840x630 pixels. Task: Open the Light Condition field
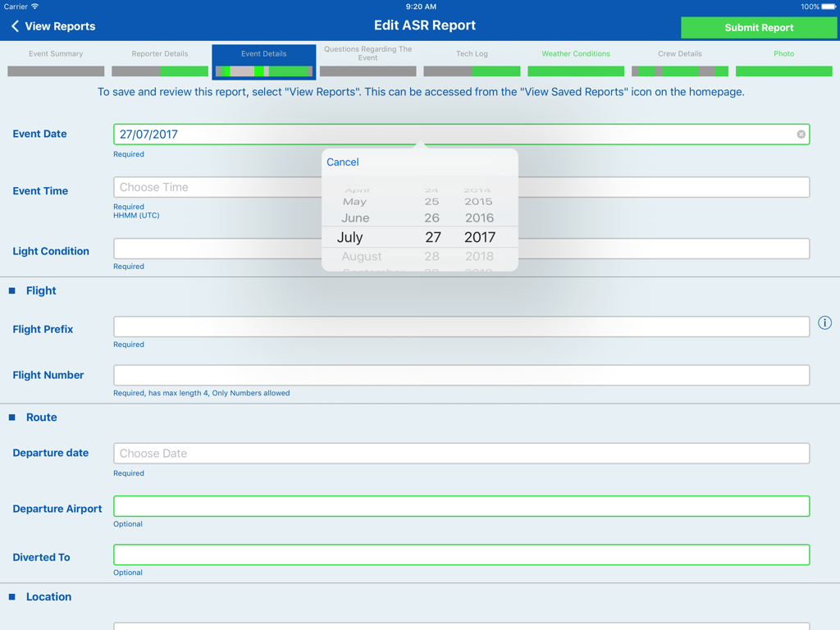pyautogui.click(x=461, y=249)
